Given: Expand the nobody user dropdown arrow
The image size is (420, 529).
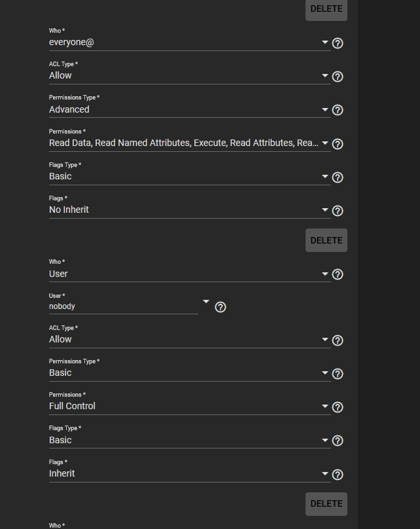Looking at the screenshot, I should pos(206,301).
